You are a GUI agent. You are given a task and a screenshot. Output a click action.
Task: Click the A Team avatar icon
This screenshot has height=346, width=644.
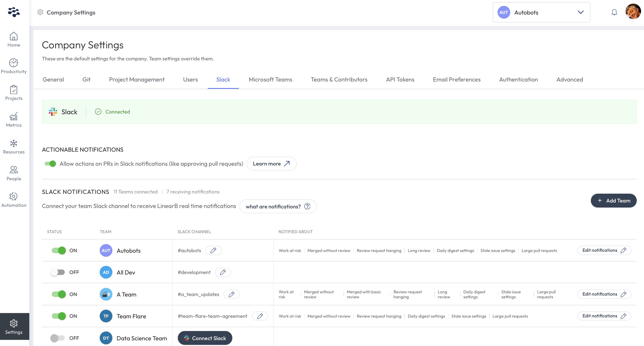click(x=106, y=294)
